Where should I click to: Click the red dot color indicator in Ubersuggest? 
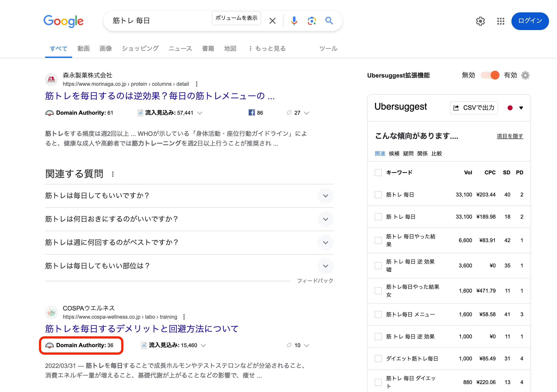click(x=510, y=108)
